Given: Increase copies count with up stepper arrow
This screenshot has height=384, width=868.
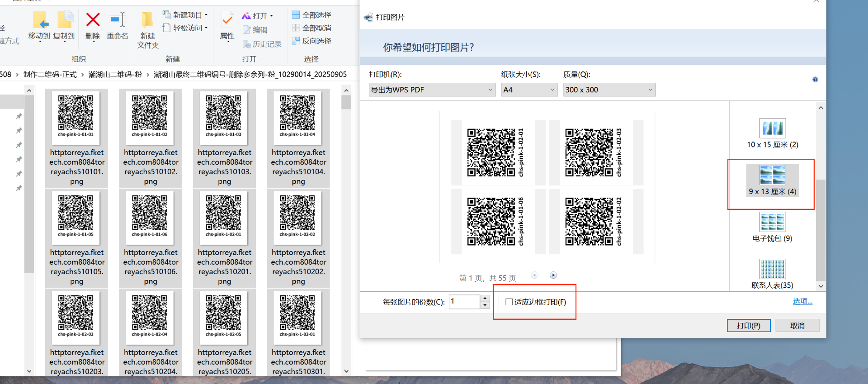Looking at the screenshot, I should click(485, 299).
